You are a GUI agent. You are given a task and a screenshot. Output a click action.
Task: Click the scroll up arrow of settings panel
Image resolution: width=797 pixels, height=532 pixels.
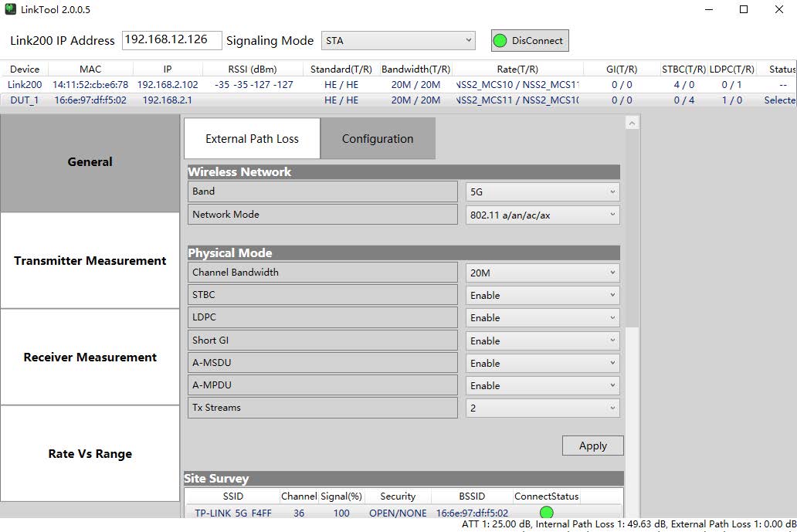click(x=633, y=124)
